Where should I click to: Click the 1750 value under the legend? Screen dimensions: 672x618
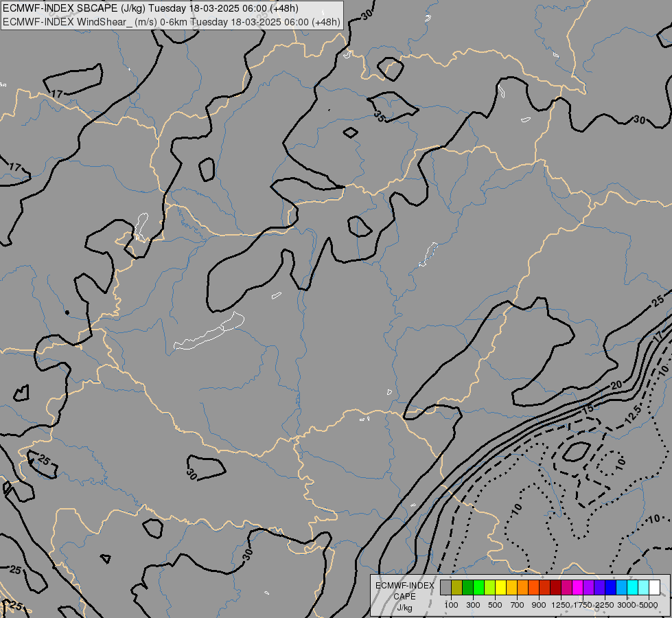[x=583, y=605]
